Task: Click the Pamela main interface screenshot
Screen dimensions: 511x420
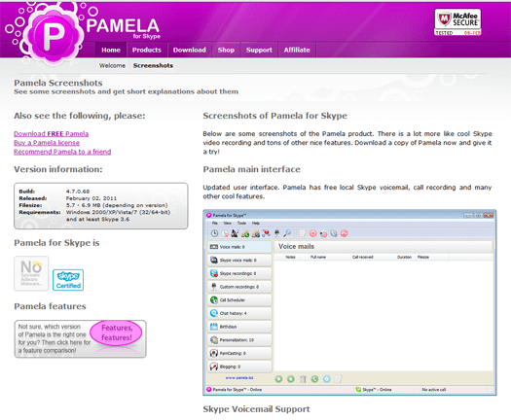Action: point(349,302)
